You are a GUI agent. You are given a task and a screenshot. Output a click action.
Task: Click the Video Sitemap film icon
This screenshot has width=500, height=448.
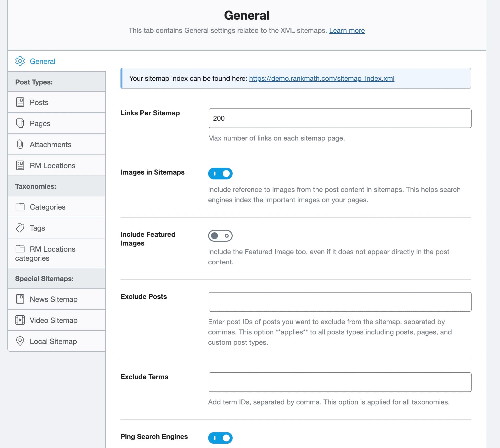[x=20, y=320]
